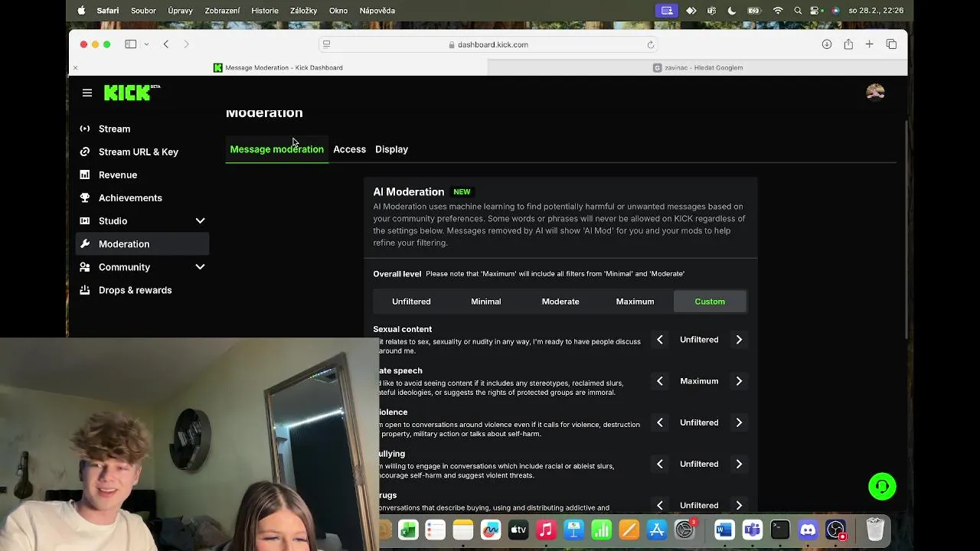Open the Safari sidebar options chevron
The width and height of the screenshot is (980, 551).
(146, 44)
